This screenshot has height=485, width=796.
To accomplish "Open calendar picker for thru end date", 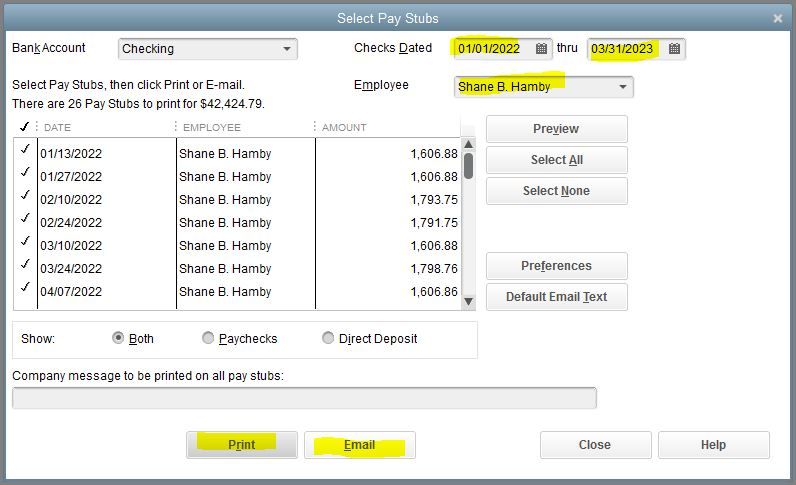I will point(674,49).
